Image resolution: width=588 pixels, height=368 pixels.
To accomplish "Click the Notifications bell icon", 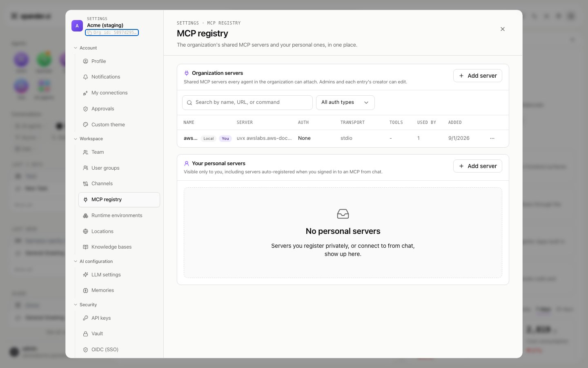I will coord(85,77).
